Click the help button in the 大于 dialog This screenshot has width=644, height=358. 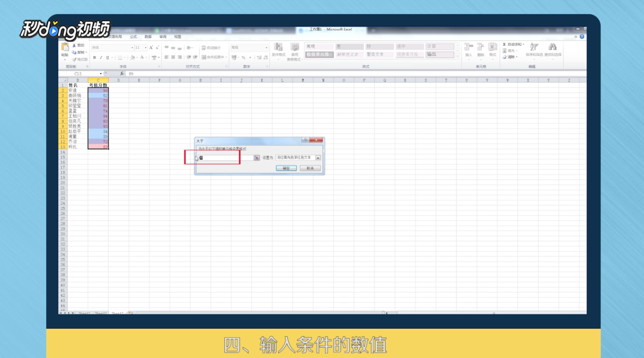point(305,140)
